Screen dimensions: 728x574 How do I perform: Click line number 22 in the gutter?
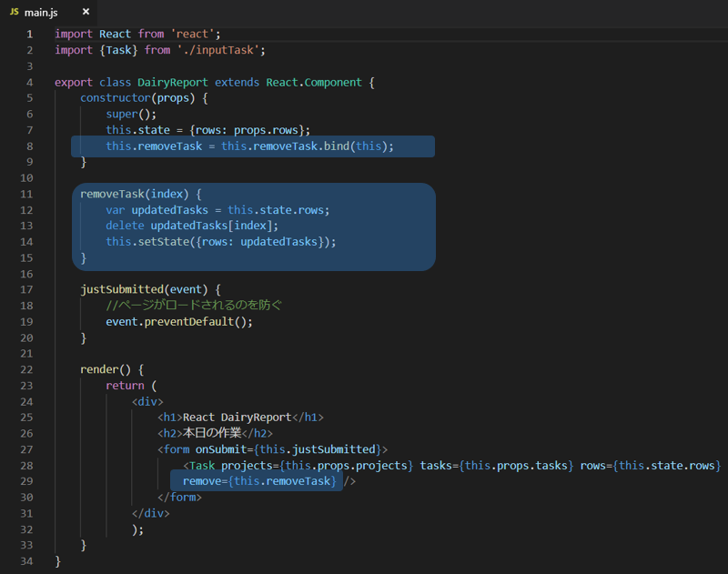[26, 370]
